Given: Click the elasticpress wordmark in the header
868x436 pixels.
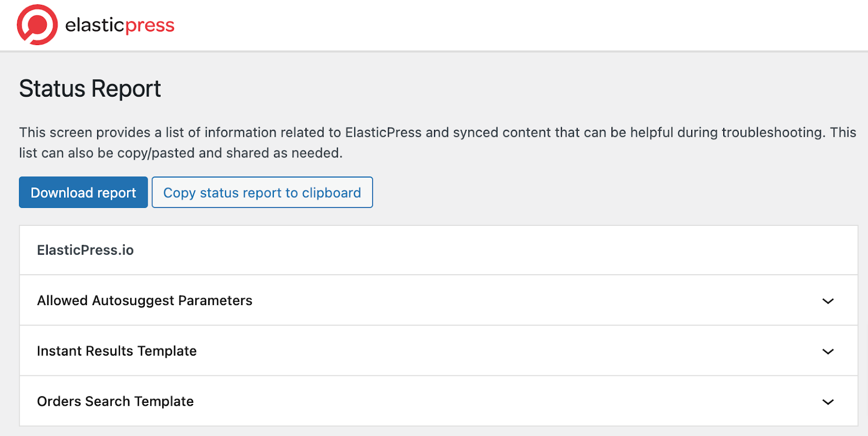Looking at the screenshot, I should click(119, 24).
